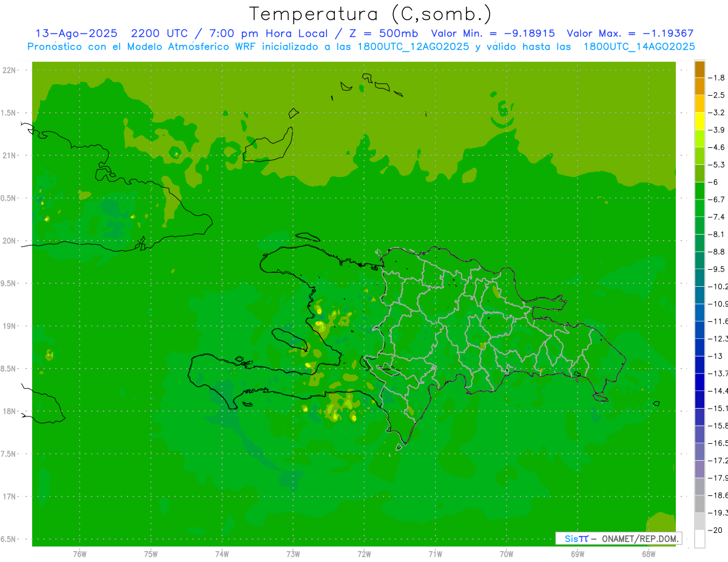Click the '68W' longitude label
Screen dimensions: 728x562
pyautogui.click(x=649, y=554)
